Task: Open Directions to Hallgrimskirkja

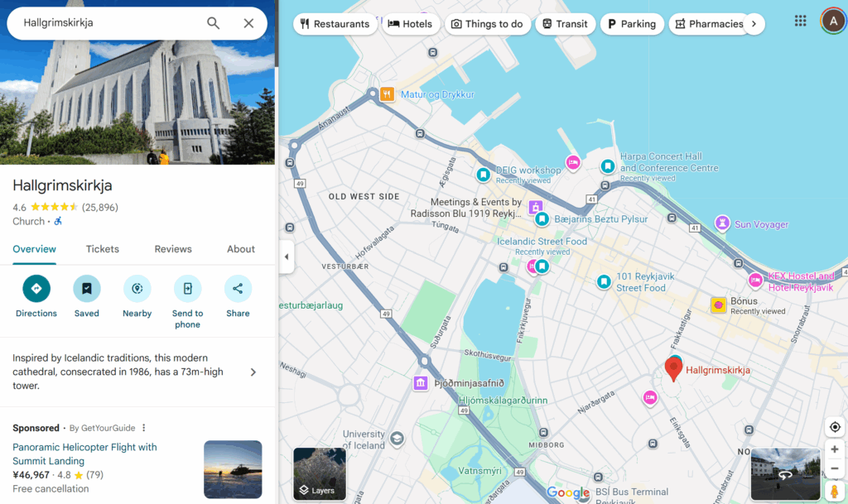Action: pos(36,289)
